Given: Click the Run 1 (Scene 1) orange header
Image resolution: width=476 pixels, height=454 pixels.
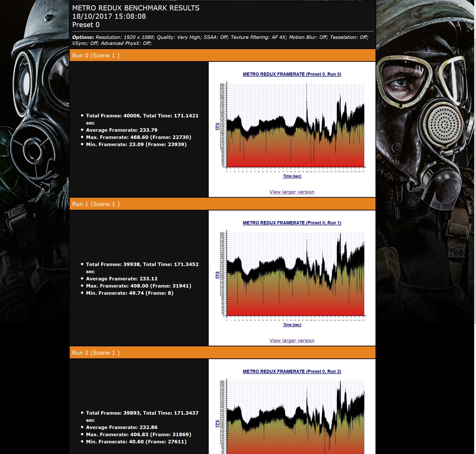Looking at the screenshot, I should point(96,204).
